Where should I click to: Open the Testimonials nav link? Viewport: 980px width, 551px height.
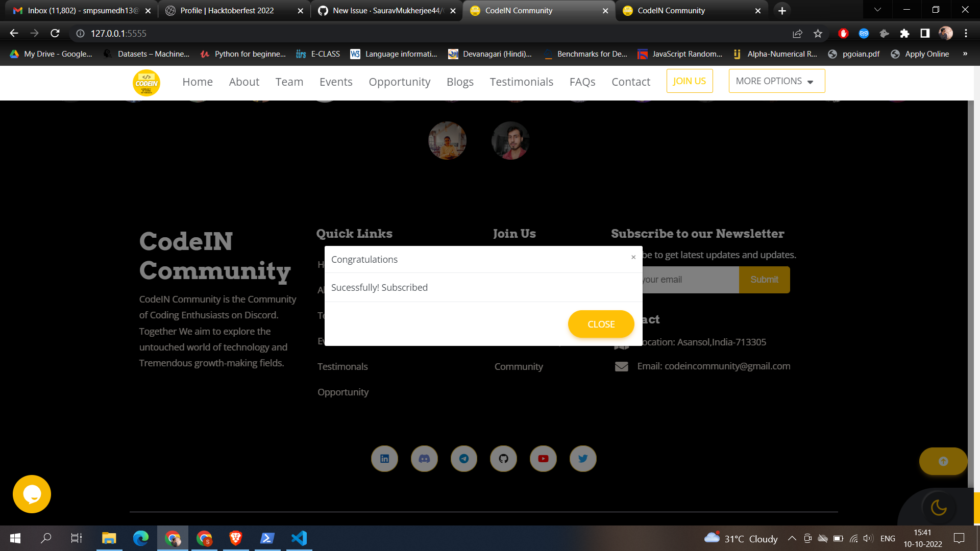click(522, 82)
